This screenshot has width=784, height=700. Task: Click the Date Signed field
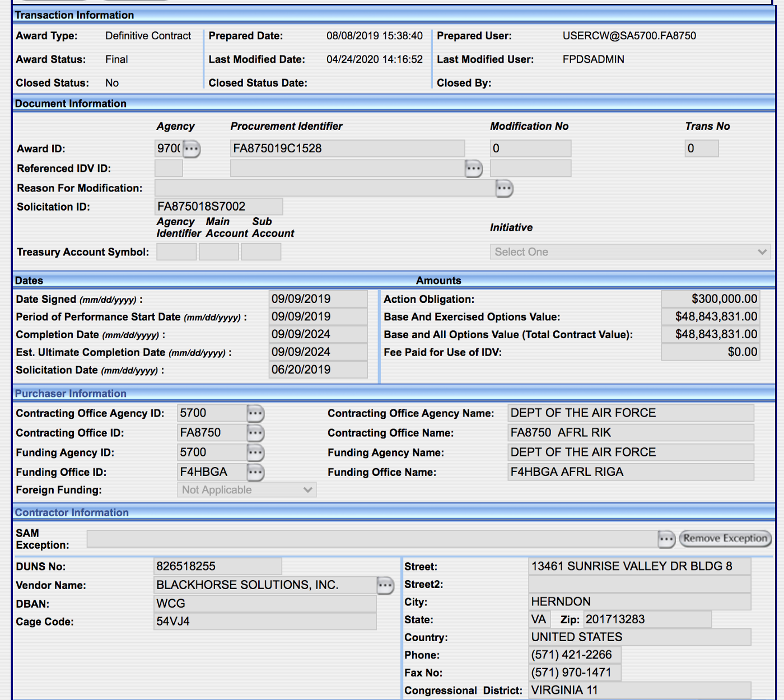point(318,299)
